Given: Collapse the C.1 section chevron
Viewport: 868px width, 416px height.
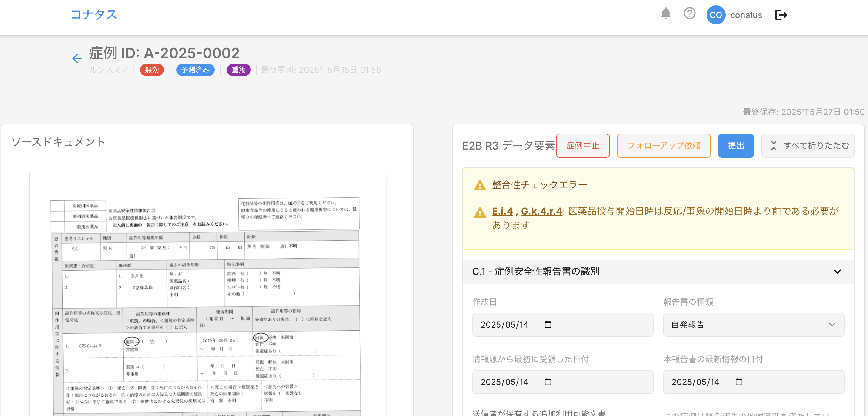Looking at the screenshot, I should click(837, 272).
